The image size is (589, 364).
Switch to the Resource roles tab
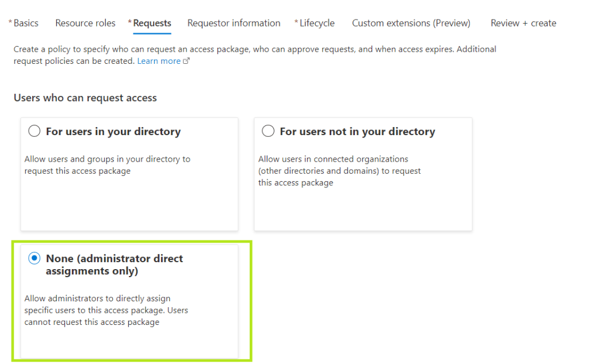(85, 23)
